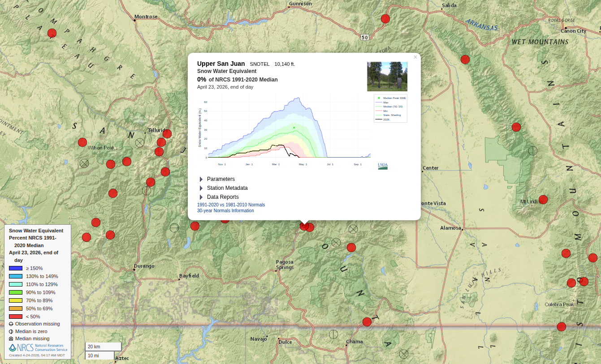The height and width of the screenshot is (364, 601).
Task: Click the median-missing marker below Wilson Peak
Action: [x=84, y=163]
